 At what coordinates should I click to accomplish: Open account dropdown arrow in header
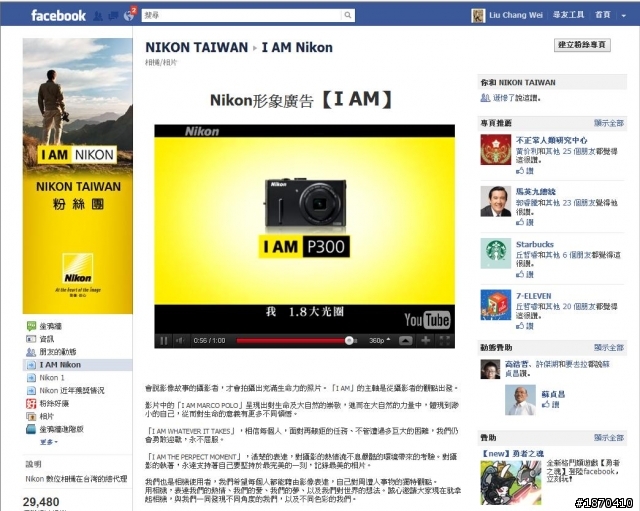click(x=623, y=16)
